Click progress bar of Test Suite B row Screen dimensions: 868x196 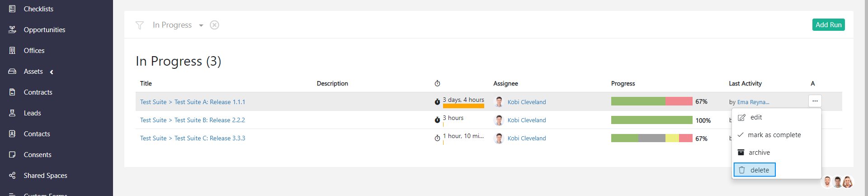(651, 120)
